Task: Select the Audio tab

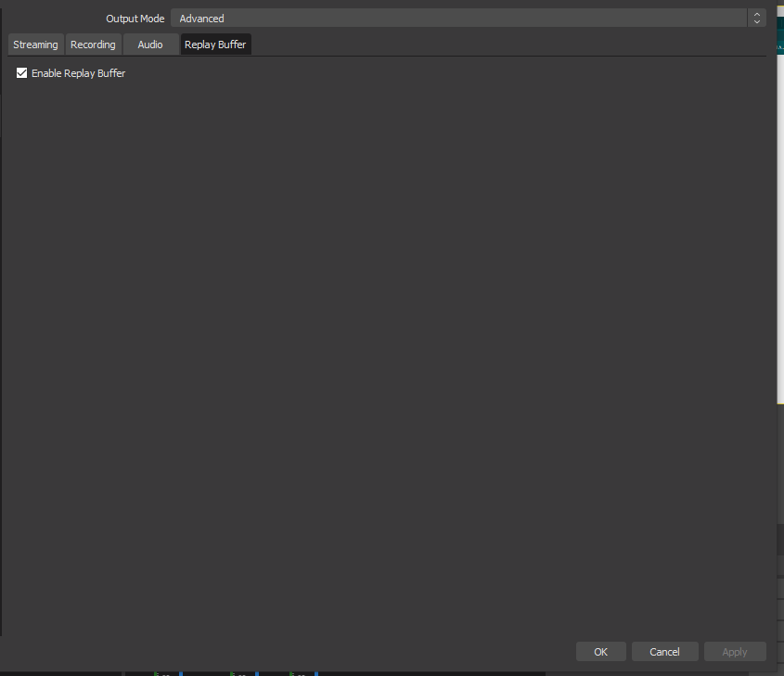Action: click(149, 44)
